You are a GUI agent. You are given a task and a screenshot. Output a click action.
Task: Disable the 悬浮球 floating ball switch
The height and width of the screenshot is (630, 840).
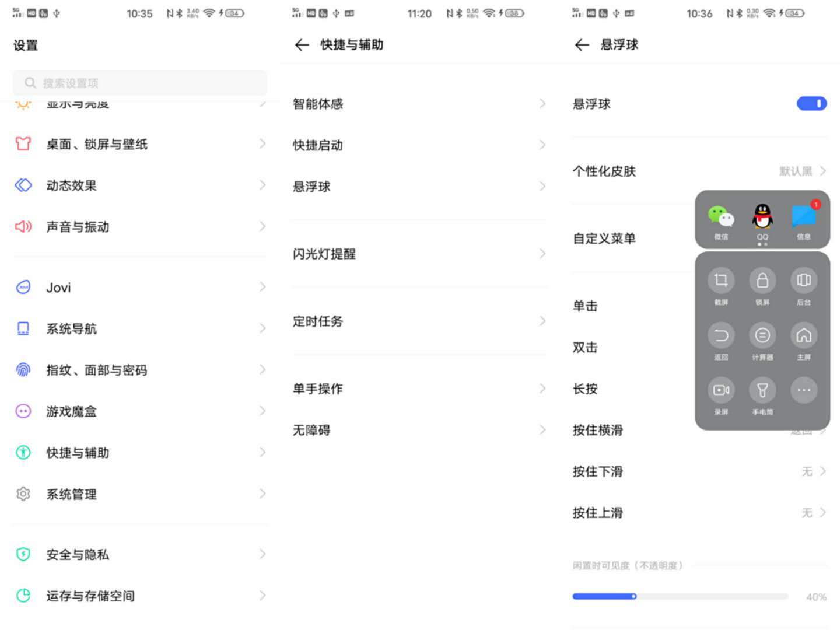click(x=811, y=103)
